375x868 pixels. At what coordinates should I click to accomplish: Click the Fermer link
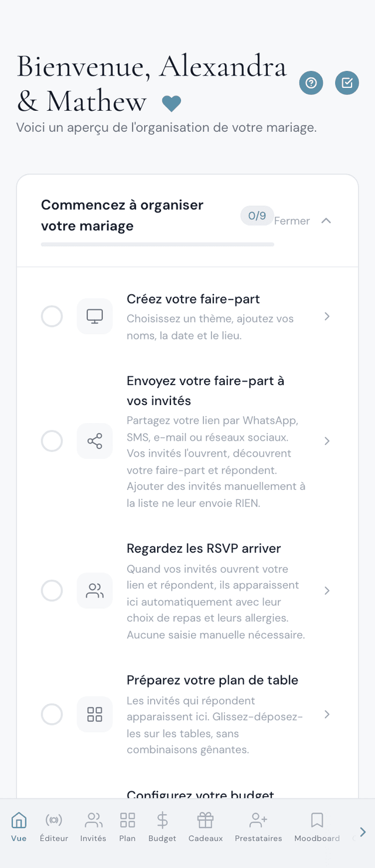click(292, 221)
